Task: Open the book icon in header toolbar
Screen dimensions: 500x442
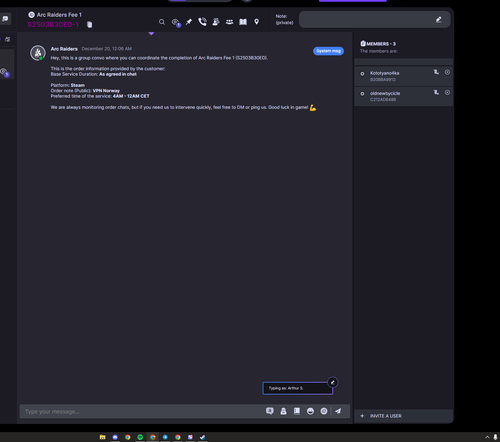Action: (243, 22)
